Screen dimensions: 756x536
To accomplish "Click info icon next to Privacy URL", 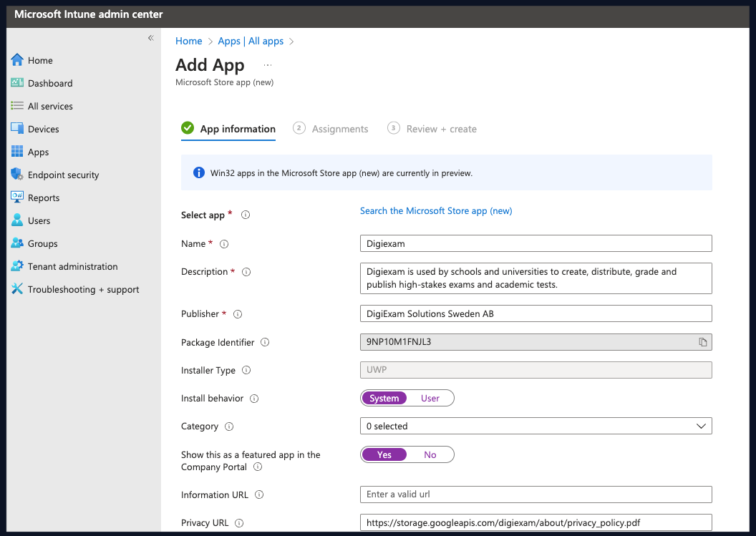I will pos(238,523).
